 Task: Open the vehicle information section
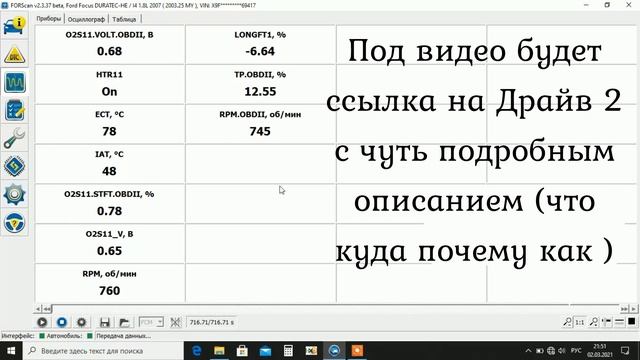click(x=15, y=26)
